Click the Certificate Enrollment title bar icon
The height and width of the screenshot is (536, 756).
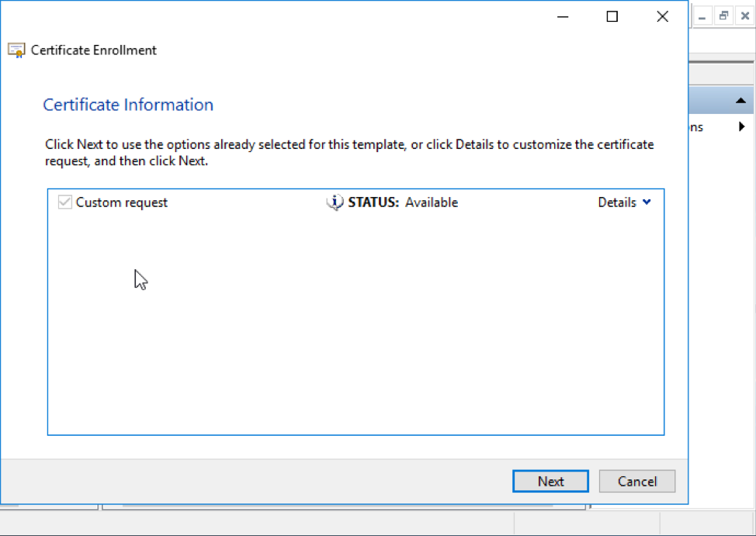click(x=16, y=50)
